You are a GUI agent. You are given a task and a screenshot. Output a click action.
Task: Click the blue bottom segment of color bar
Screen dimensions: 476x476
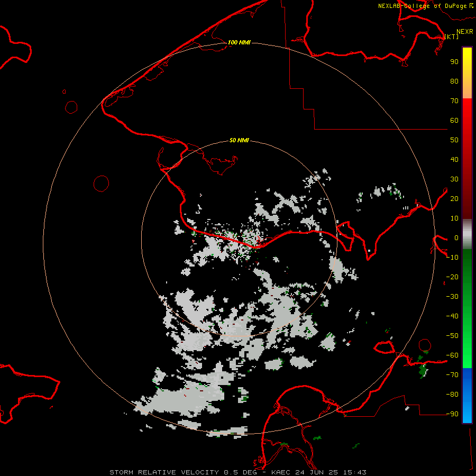pos(467,396)
